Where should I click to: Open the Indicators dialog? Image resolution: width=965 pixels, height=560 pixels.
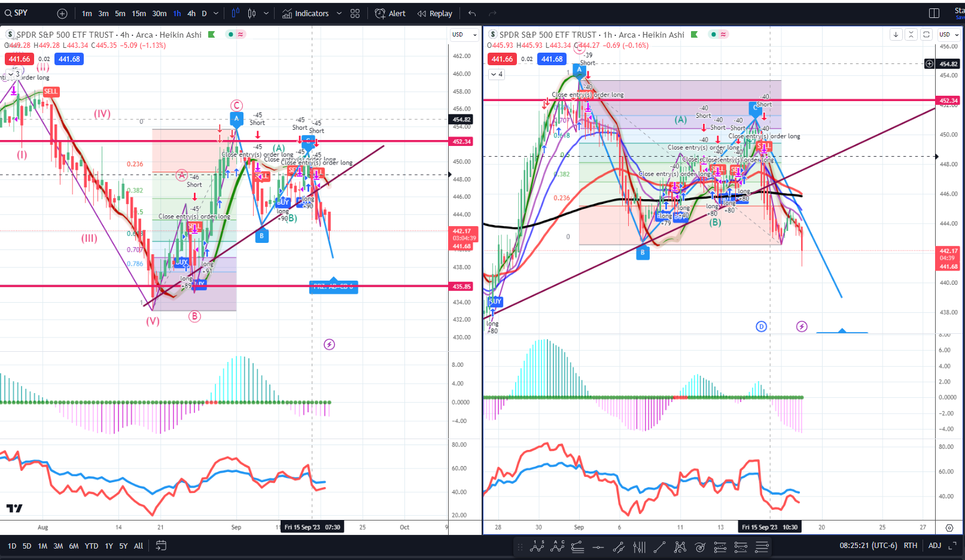click(306, 13)
